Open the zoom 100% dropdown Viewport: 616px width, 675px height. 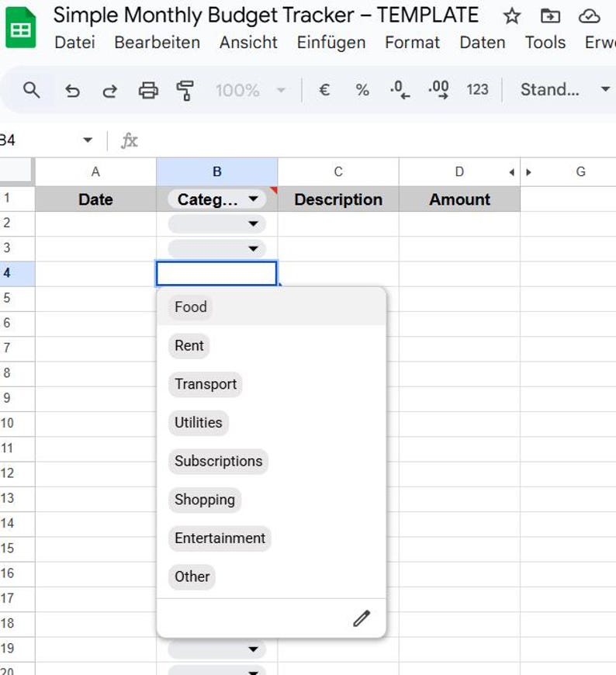pos(251,91)
